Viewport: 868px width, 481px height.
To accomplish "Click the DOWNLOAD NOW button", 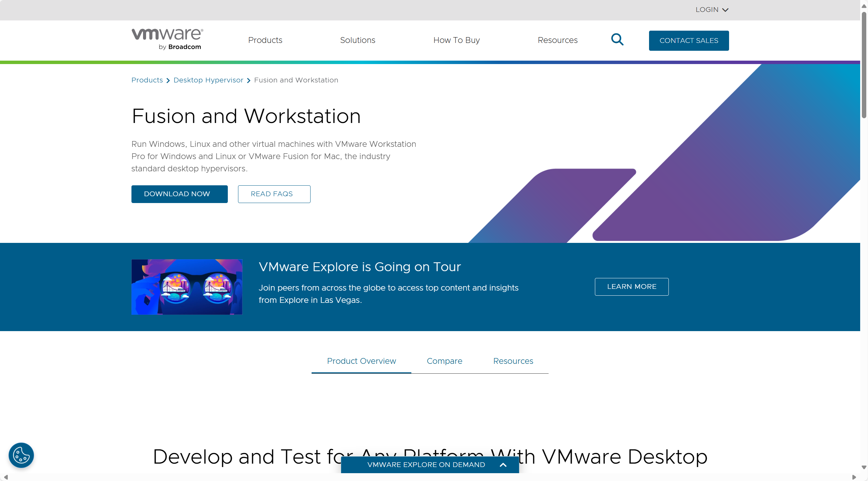I will pos(179,194).
